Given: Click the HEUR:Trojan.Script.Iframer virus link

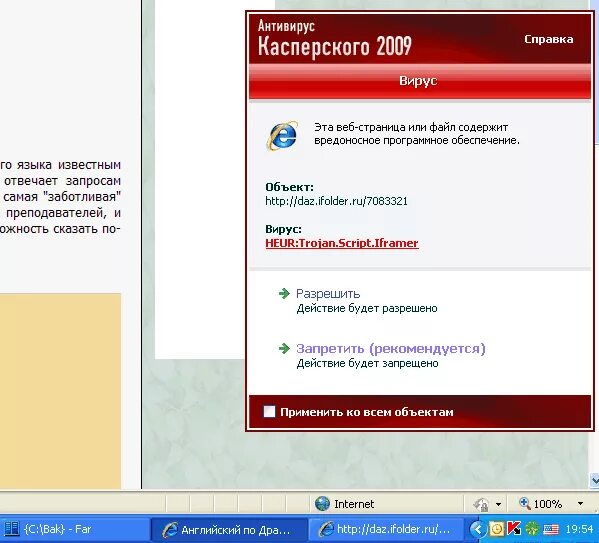Looking at the screenshot, I should tap(342, 243).
